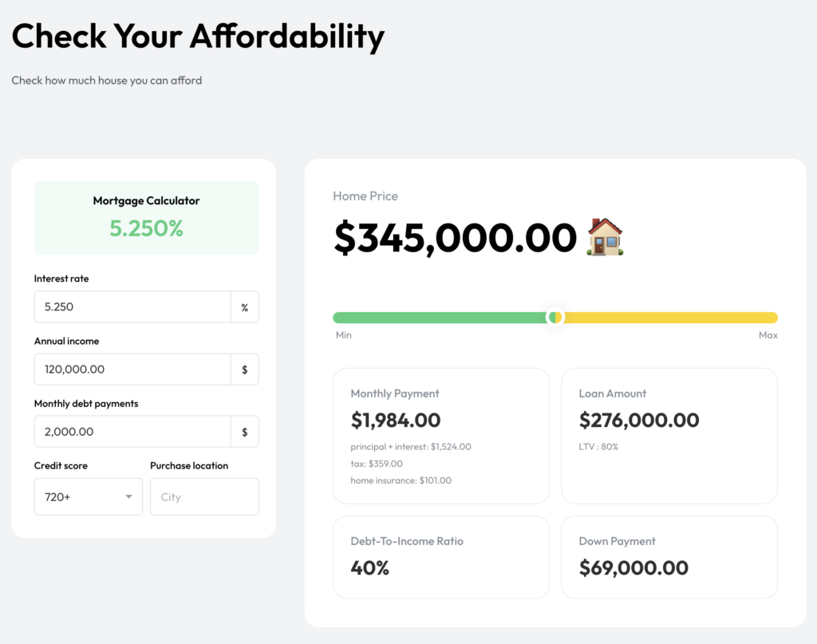Click the $345,000.00 home price value
Image resolution: width=817 pixels, height=644 pixels.
[x=455, y=238]
